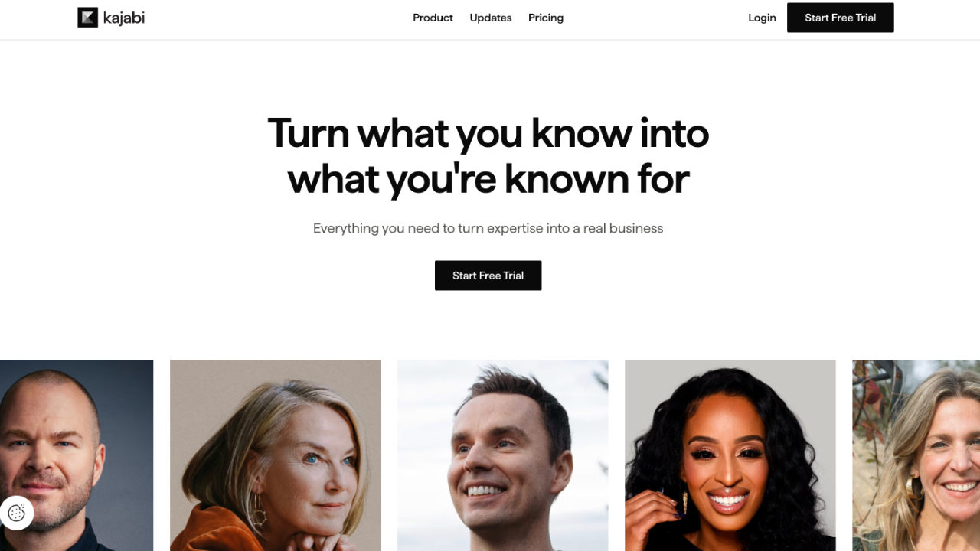Select the partially visible blonde woman photo
The height and width of the screenshot is (551, 980).
point(916,455)
